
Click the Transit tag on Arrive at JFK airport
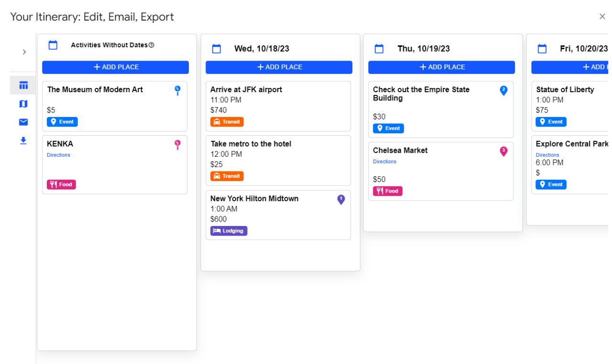[227, 122]
